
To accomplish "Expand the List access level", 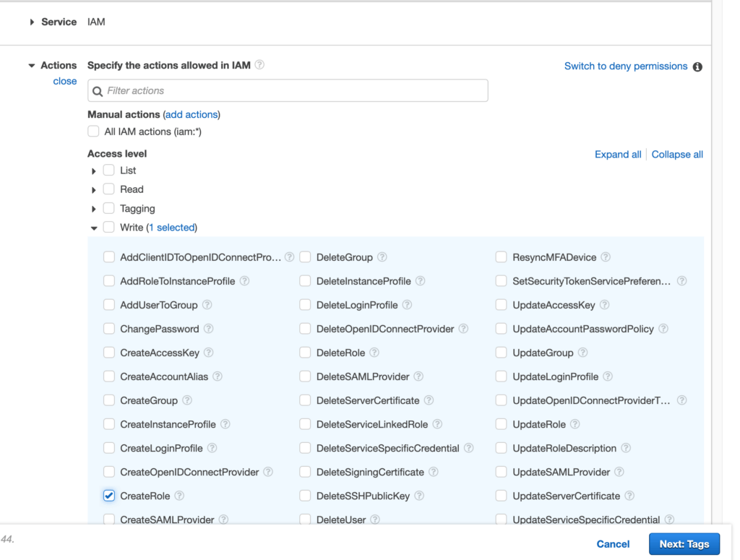I will (x=93, y=171).
